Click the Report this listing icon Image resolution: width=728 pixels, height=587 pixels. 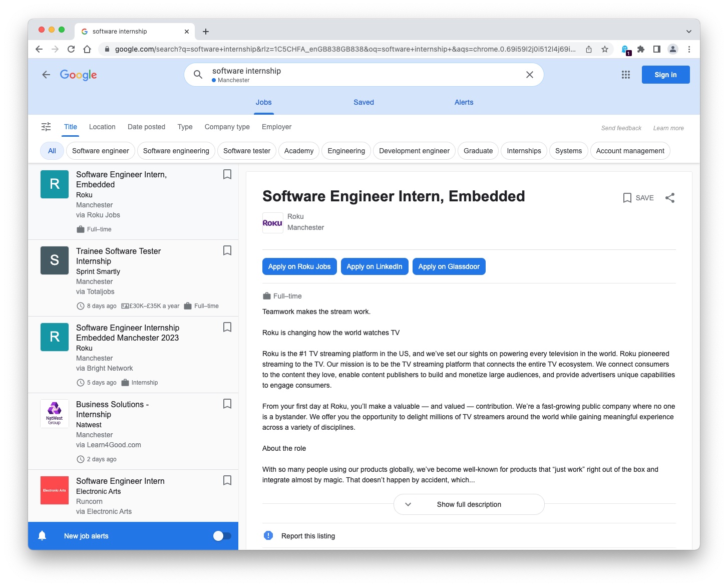[268, 535]
